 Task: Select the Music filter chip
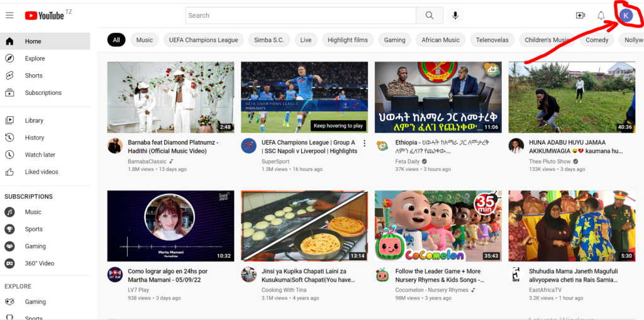click(x=145, y=40)
